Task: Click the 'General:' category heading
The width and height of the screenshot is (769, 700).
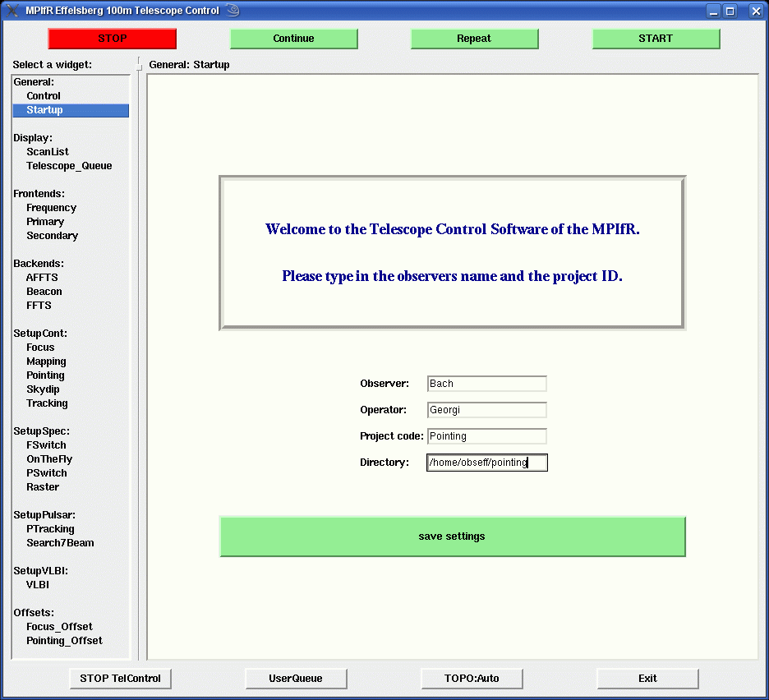Action: click(x=34, y=82)
